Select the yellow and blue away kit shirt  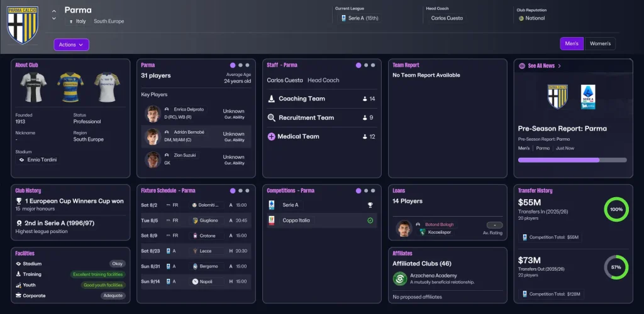coord(70,87)
